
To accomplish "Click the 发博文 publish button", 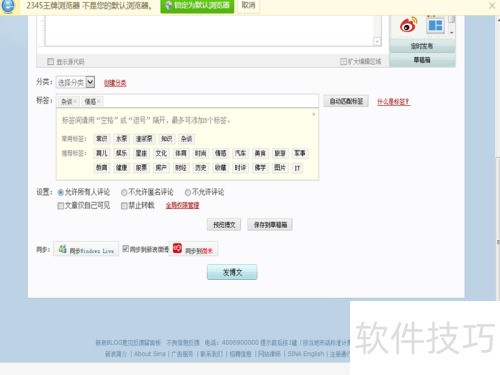I will (232, 272).
